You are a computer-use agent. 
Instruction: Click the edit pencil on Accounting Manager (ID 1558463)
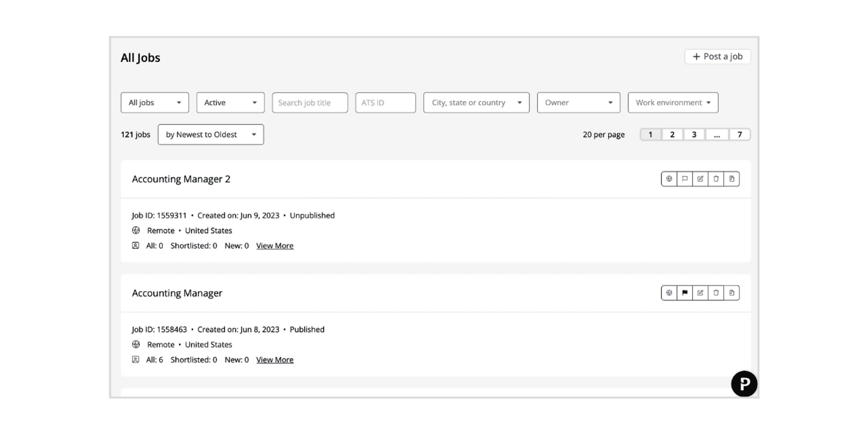pos(700,293)
